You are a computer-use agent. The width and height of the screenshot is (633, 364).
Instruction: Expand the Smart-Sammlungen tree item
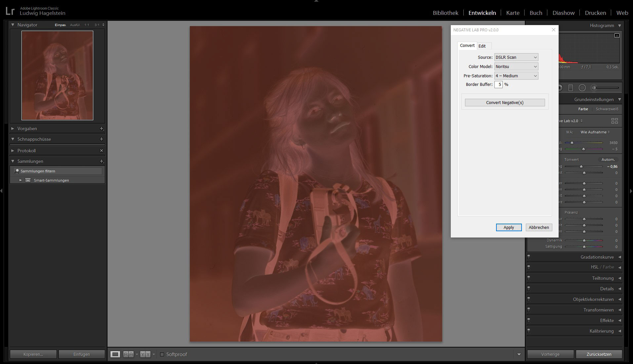(21, 180)
